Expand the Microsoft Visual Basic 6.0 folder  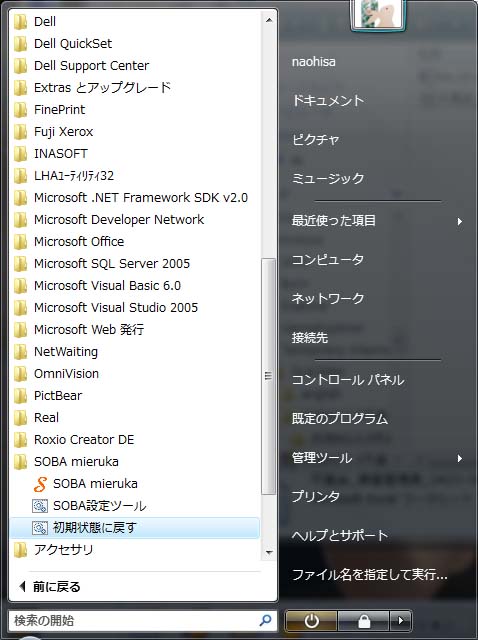point(107,286)
